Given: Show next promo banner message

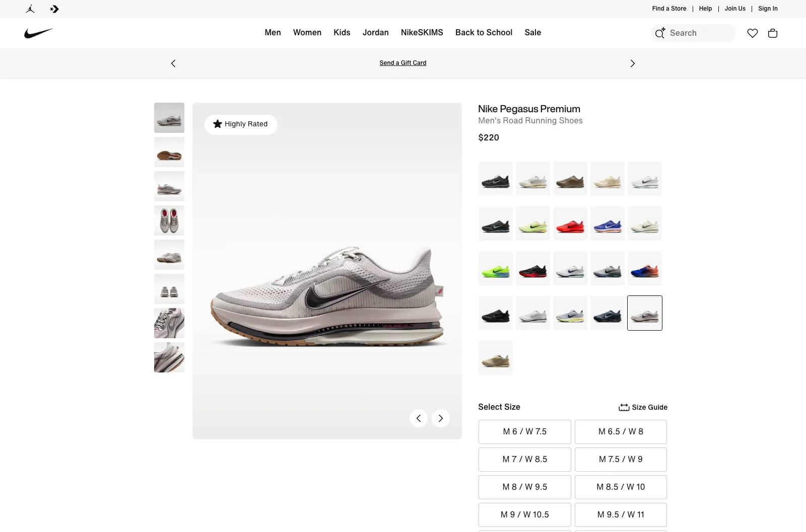Looking at the screenshot, I should [633, 63].
